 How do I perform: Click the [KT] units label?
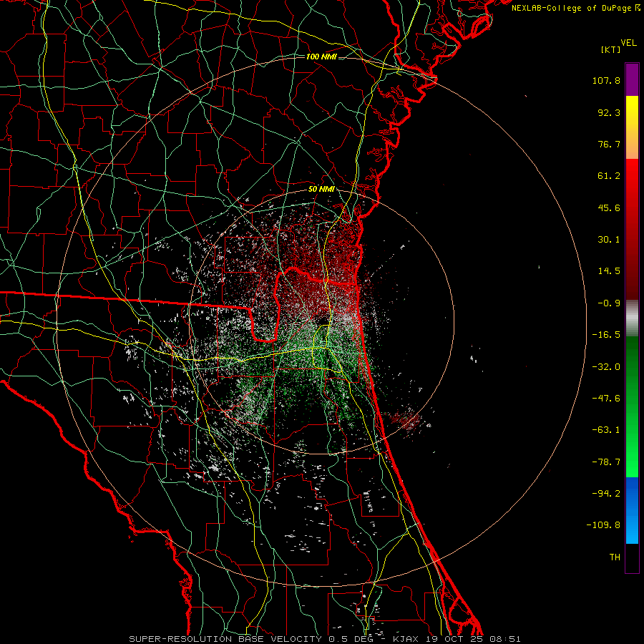(x=611, y=49)
